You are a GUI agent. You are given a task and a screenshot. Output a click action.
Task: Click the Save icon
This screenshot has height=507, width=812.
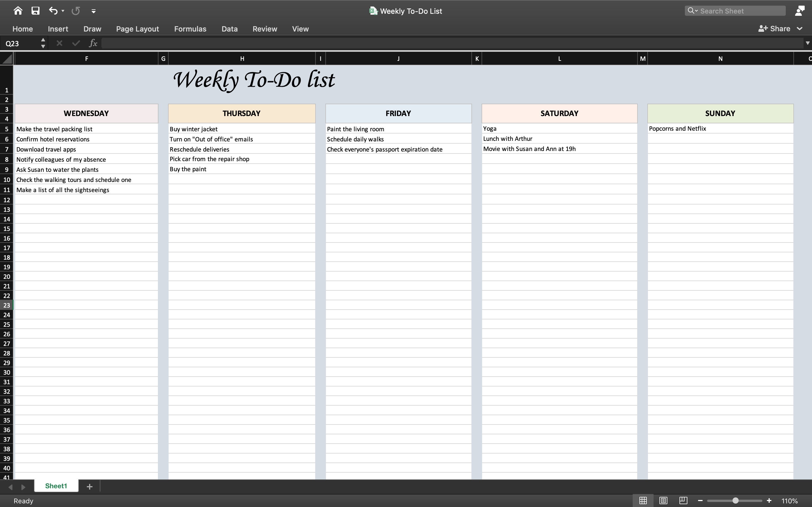pos(35,11)
